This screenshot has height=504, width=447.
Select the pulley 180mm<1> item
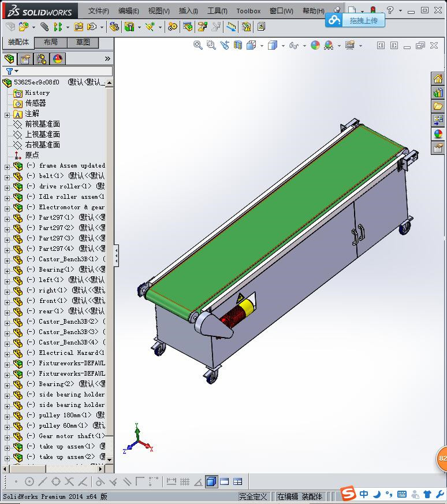pos(65,415)
